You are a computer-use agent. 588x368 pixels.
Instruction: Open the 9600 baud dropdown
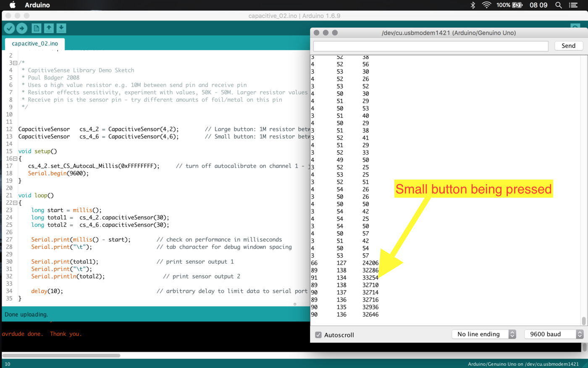[554, 334]
